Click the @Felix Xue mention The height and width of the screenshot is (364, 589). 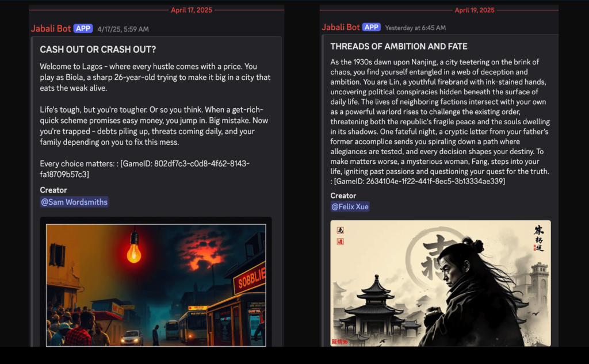pyautogui.click(x=350, y=206)
